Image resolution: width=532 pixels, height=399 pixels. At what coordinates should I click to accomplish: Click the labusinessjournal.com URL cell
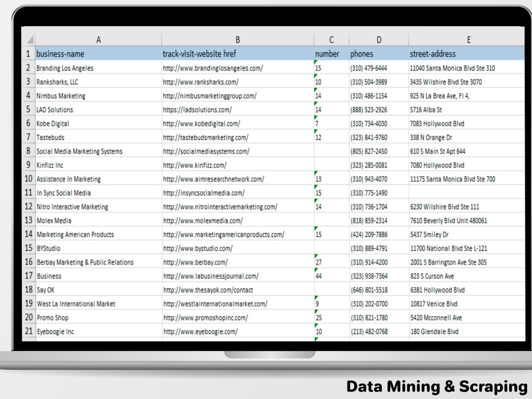238,276
